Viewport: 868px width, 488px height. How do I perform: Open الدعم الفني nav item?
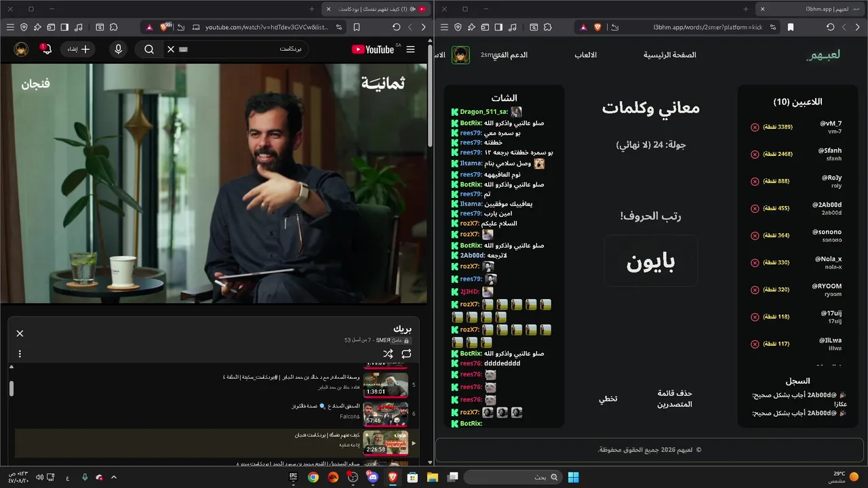tap(510, 55)
